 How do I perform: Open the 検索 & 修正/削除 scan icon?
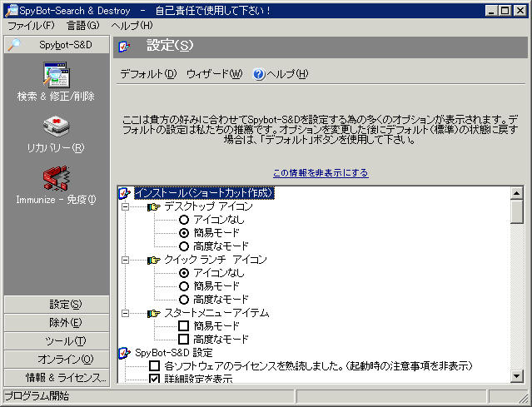57,74
